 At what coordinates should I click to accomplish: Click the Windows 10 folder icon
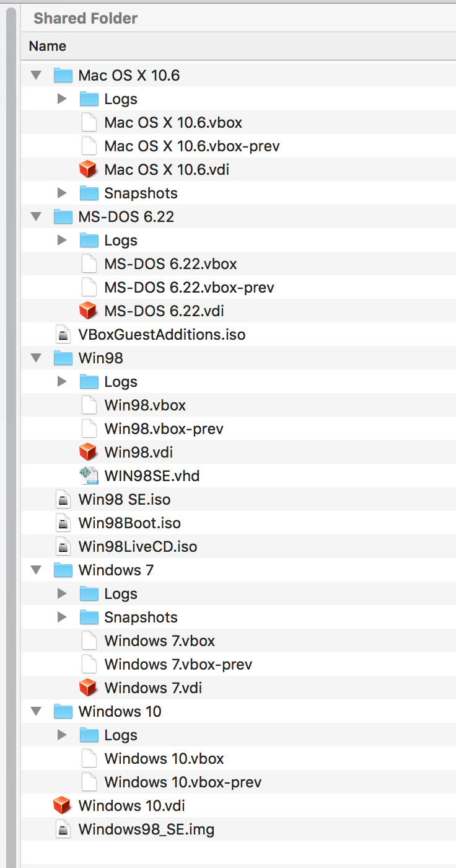tap(63, 712)
